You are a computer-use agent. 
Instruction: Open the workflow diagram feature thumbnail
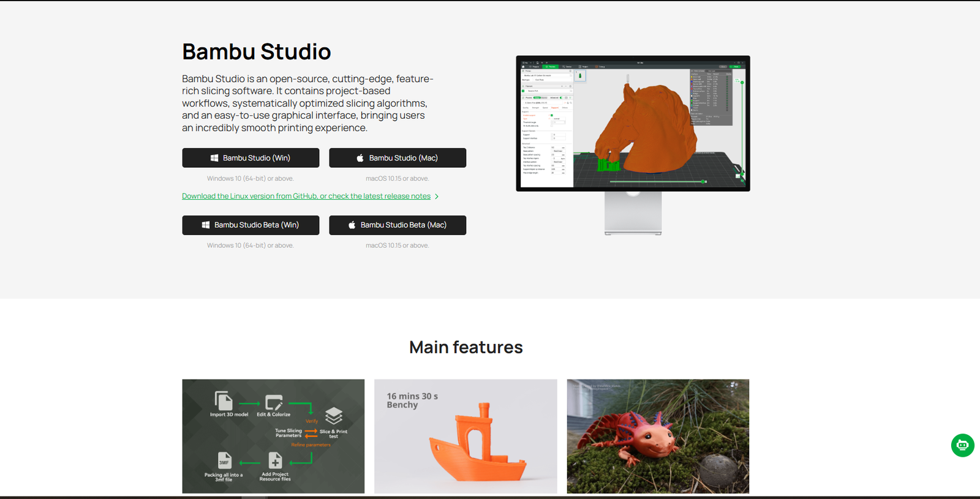273,436
